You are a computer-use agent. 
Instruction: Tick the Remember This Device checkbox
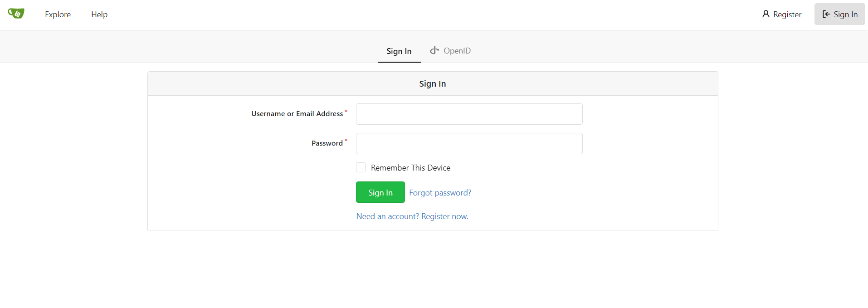click(361, 167)
